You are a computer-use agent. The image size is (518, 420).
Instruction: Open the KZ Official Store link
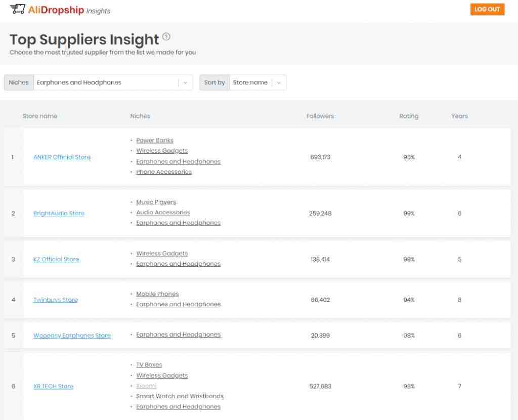tap(56, 259)
